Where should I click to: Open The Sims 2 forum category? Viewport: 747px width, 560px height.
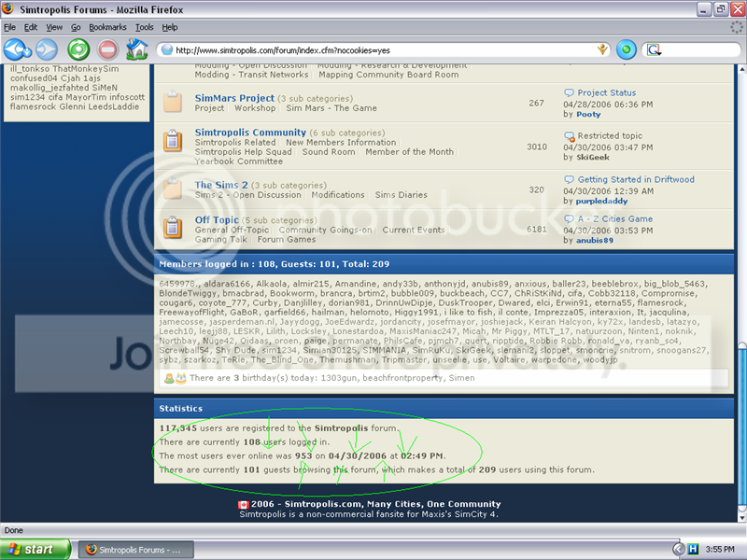(x=221, y=185)
